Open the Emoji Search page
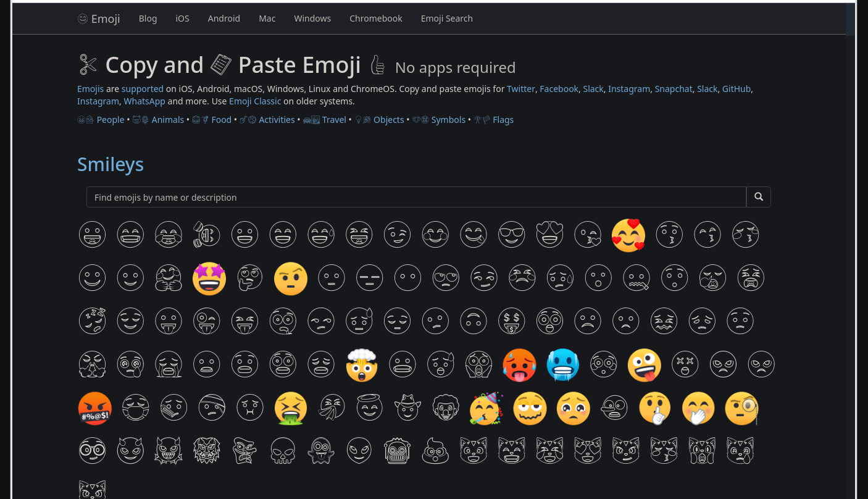Image resolution: width=868 pixels, height=499 pixels. tap(446, 18)
